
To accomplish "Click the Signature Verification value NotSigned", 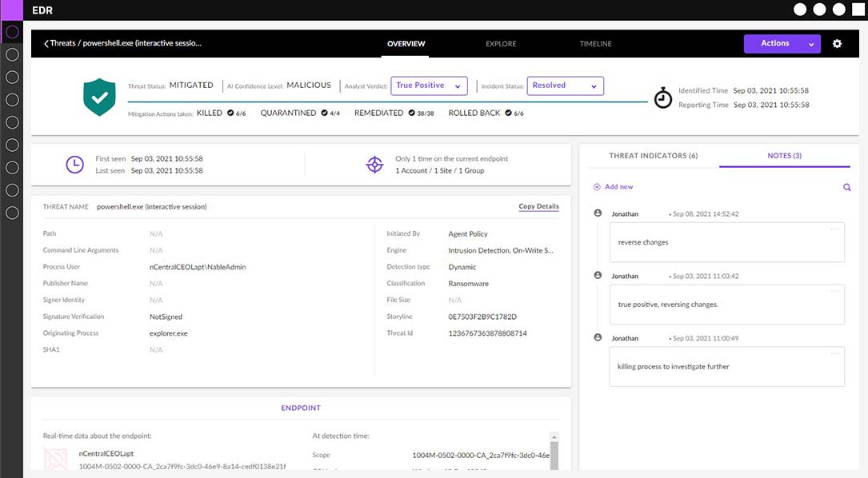I will tap(166, 317).
